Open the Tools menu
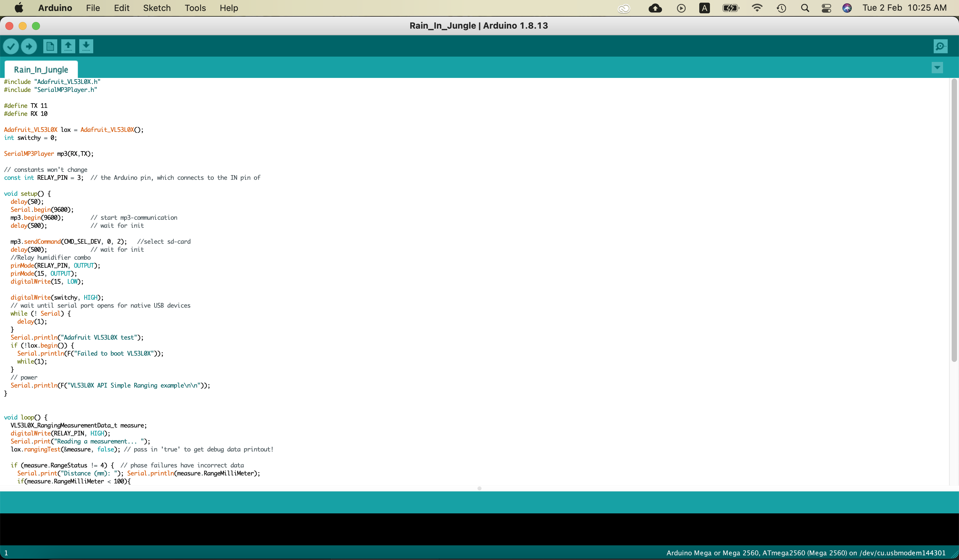 195,8
